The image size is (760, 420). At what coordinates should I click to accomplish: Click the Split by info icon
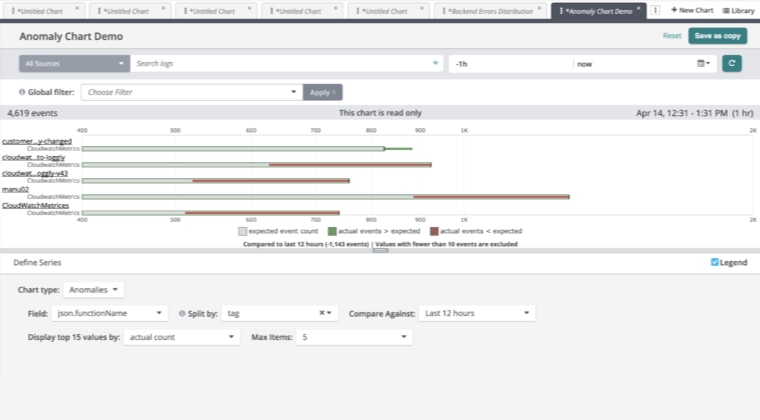coord(182,313)
